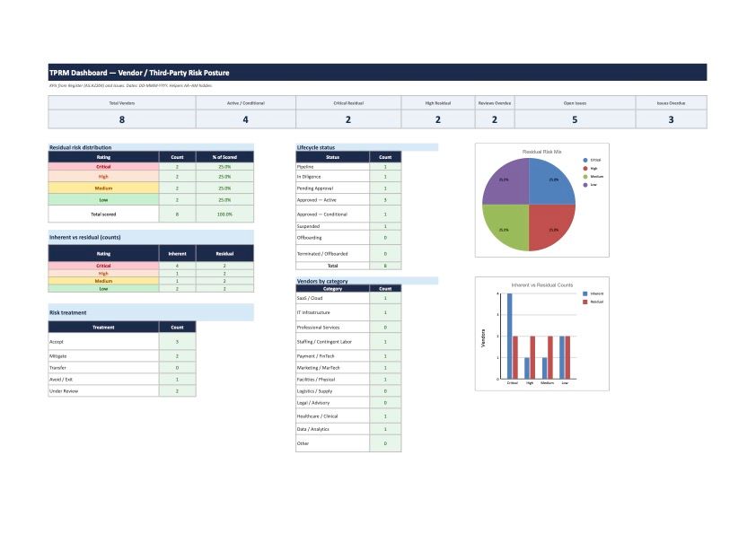Select the Critical Residual KPI label
Image resolution: width=756 pixels, height=534 pixels.
pos(348,103)
